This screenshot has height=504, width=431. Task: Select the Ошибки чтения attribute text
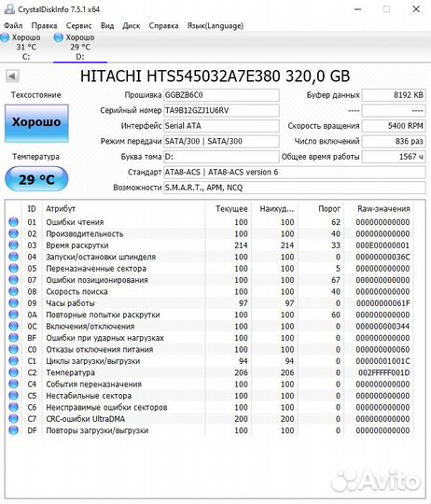(75, 222)
